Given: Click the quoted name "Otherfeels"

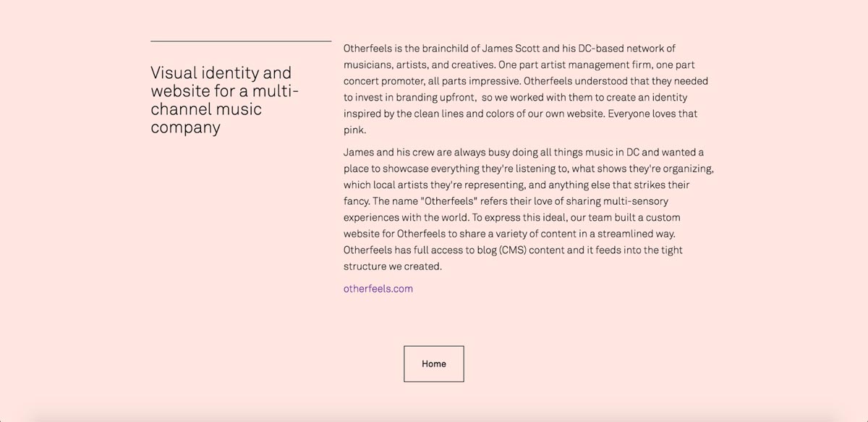Looking at the screenshot, I should click(x=449, y=201).
